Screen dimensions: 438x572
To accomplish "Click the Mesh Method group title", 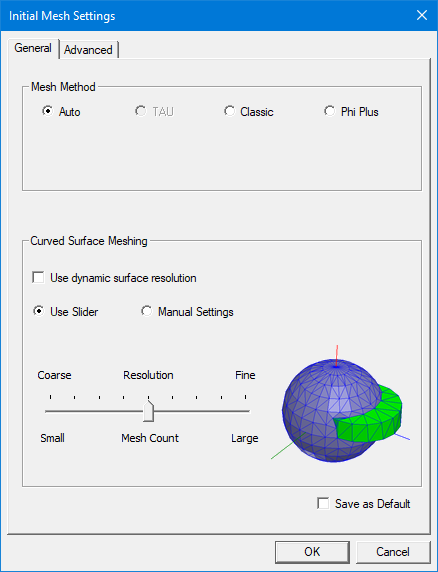I will (63, 87).
